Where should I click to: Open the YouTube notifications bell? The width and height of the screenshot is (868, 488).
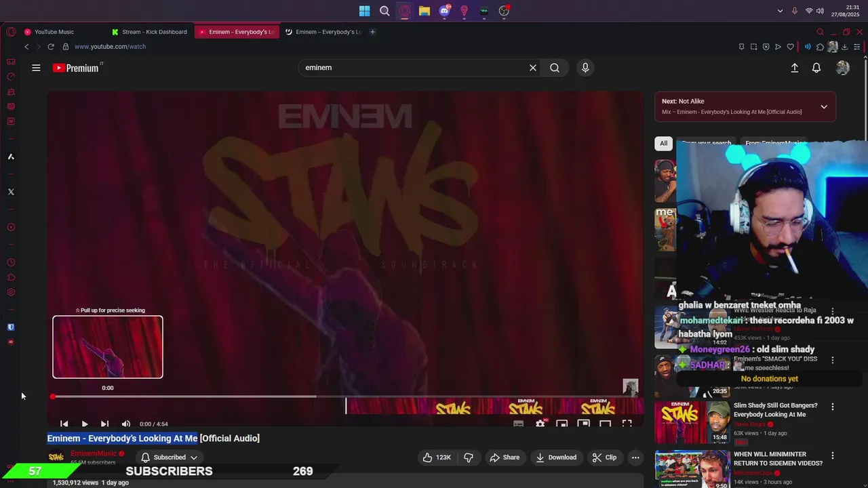816,68
